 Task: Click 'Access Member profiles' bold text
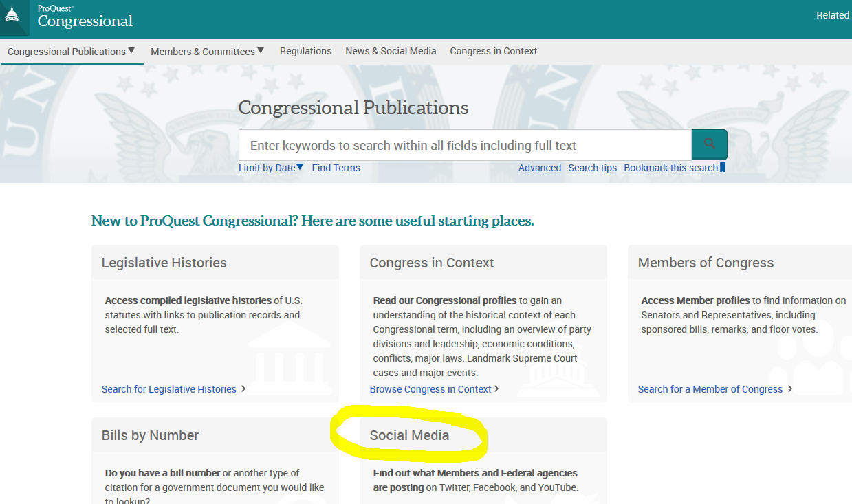[695, 300]
